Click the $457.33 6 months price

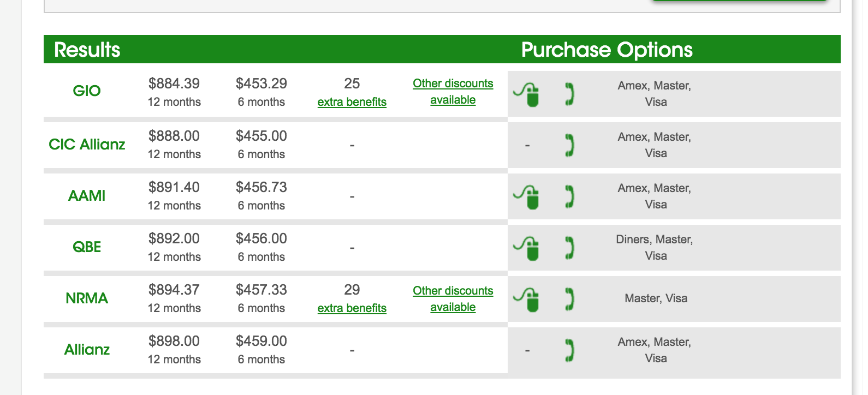(261, 290)
